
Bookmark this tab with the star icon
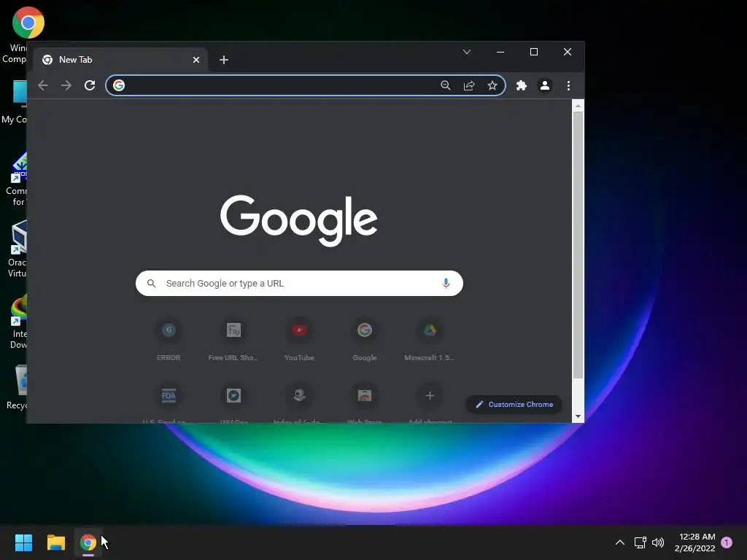coord(492,85)
